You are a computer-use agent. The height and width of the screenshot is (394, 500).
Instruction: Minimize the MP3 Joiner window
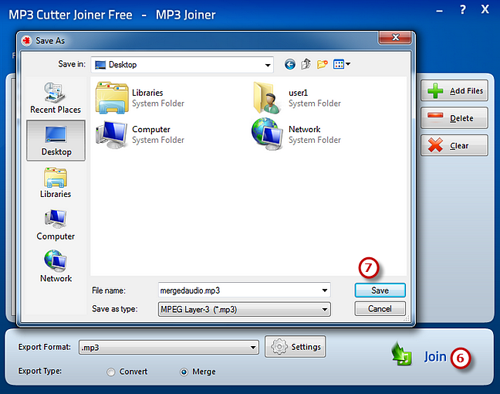440,11
